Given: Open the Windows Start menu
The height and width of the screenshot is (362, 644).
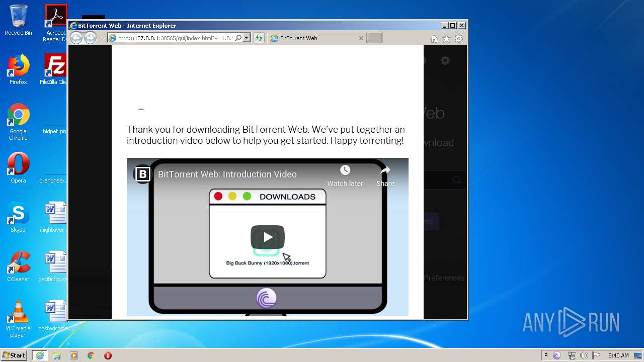Looking at the screenshot, I should pyautogui.click(x=14, y=355).
